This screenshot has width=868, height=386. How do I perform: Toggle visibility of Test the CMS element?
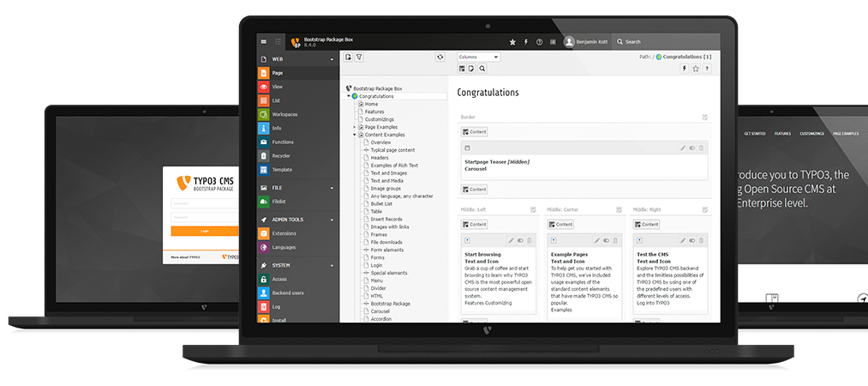point(692,240)
